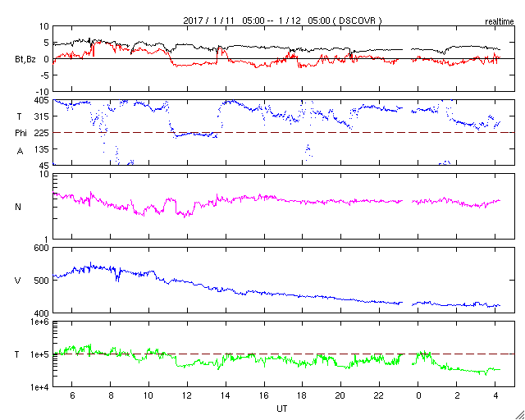Click the '45' tick label

point(44,166)
